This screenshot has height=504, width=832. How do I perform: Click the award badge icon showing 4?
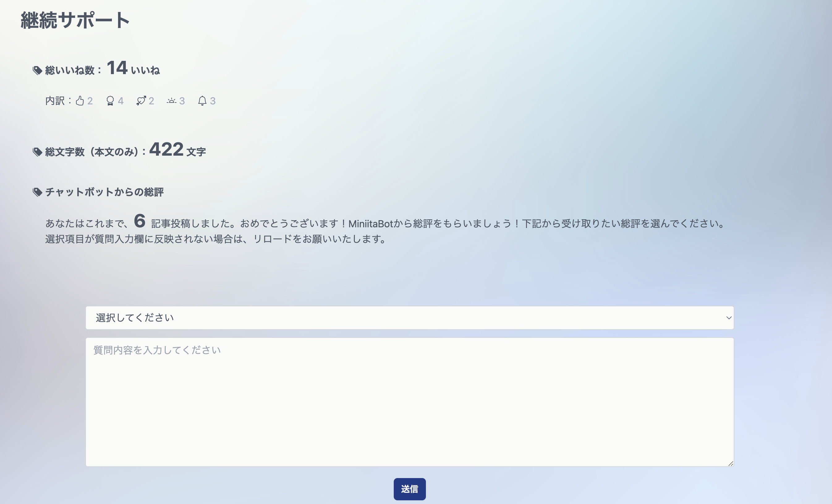[111, 101]
